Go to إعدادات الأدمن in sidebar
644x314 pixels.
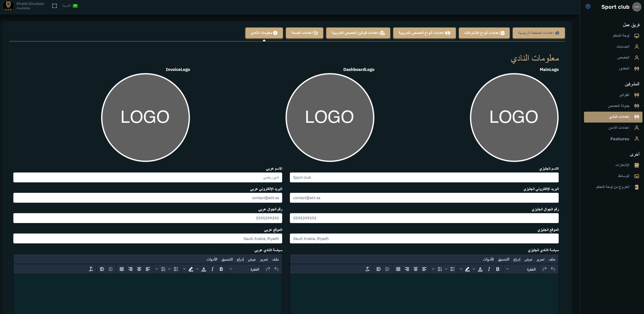619,128
